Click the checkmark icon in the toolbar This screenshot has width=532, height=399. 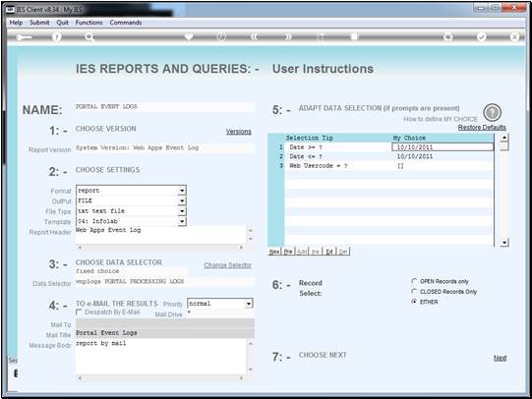pos(482,36)
